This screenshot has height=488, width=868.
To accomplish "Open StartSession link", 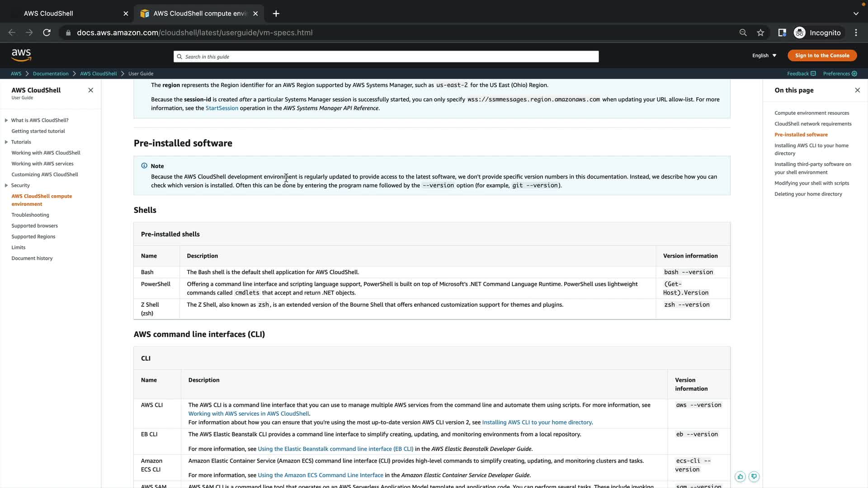I will coord(222,108).
